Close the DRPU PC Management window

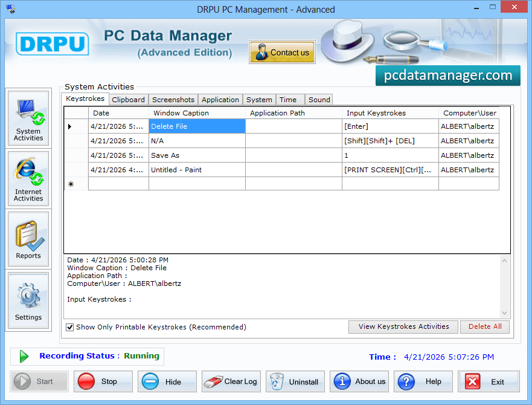(x=514, y=7)
